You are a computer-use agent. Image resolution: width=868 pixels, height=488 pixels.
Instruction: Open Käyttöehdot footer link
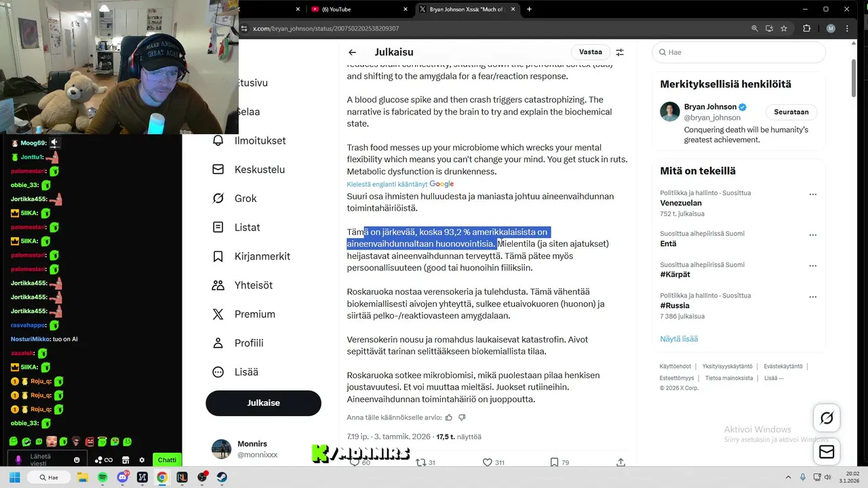click(675, 367)
